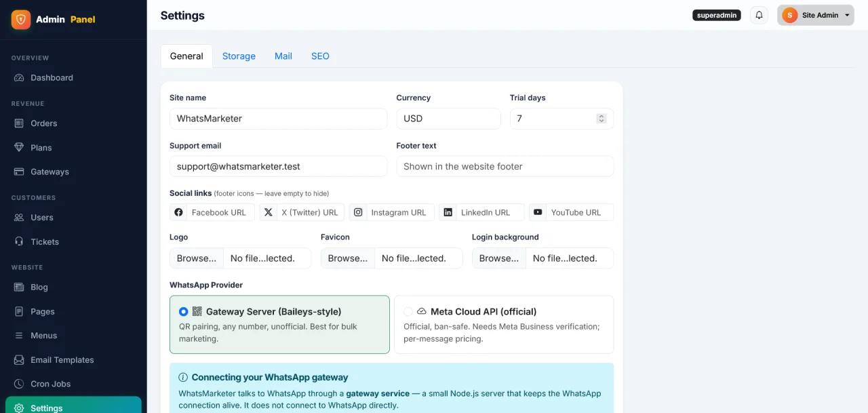Screen dimensions: 868x413
Task: Open the Mail tab
Action: pos(283,56)
